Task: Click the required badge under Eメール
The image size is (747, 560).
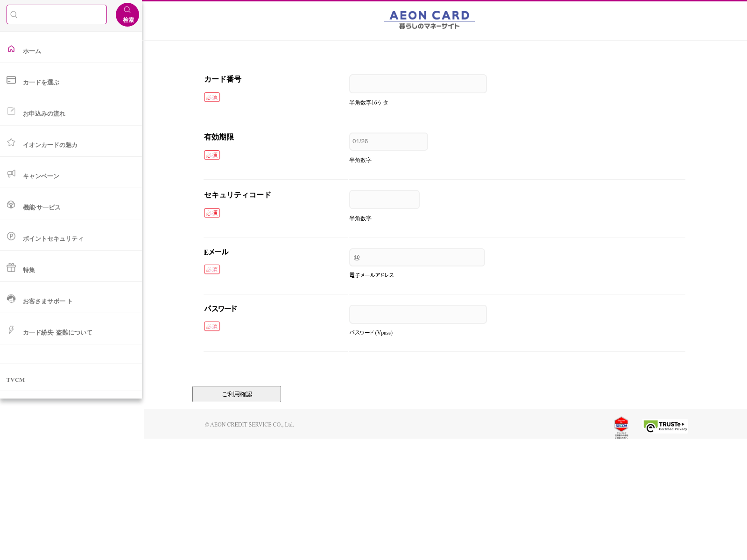Action: [x=212, y=269]
